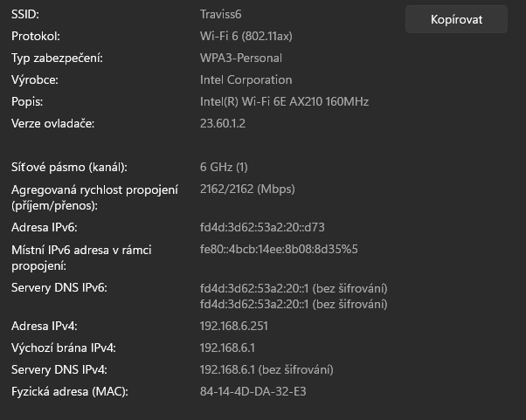
Task: Click the Kopírovat button
Action: 456,19
